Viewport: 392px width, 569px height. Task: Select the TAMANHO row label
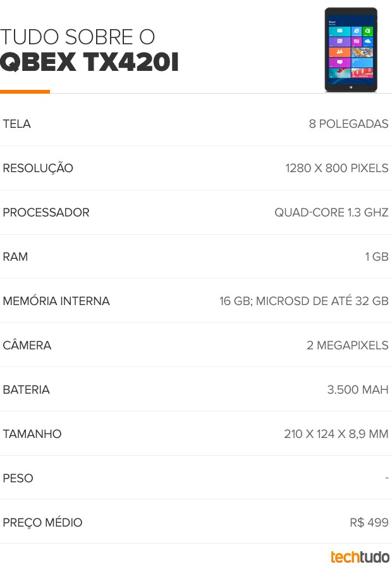click(x=32, y=434)
